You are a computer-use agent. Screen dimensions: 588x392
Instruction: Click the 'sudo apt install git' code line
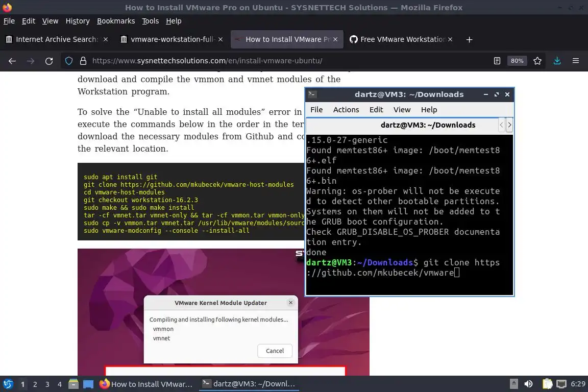pos(120,177)
